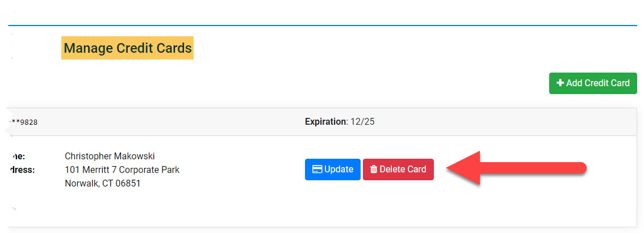
Task: Click the credit card icon on Update
Action: click(x=317, y=170)
